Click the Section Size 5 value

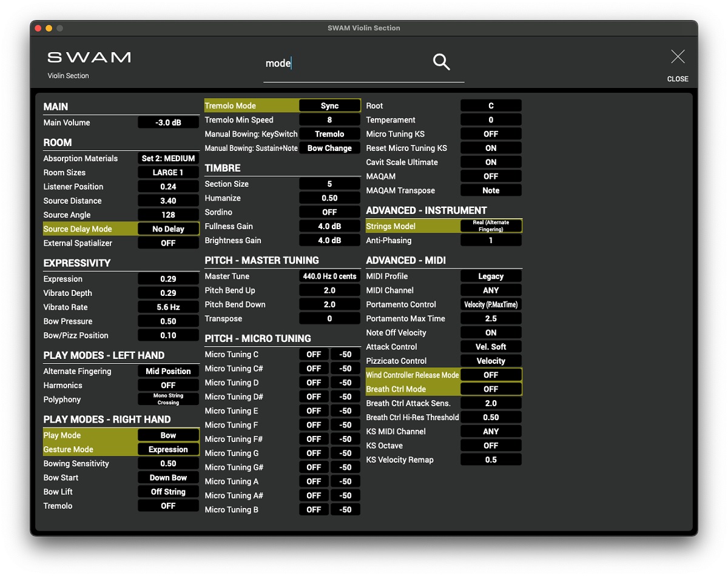coord(329,184)
